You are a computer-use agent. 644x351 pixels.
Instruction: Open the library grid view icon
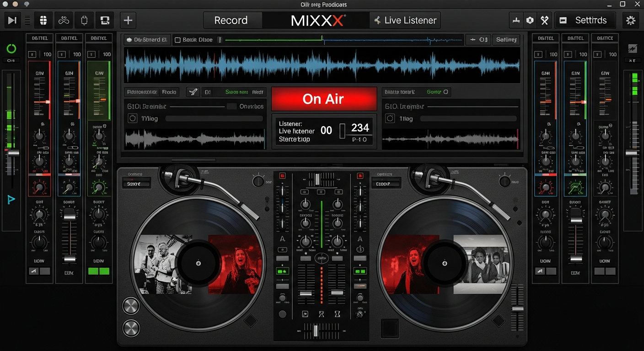(x=43, y=20)
